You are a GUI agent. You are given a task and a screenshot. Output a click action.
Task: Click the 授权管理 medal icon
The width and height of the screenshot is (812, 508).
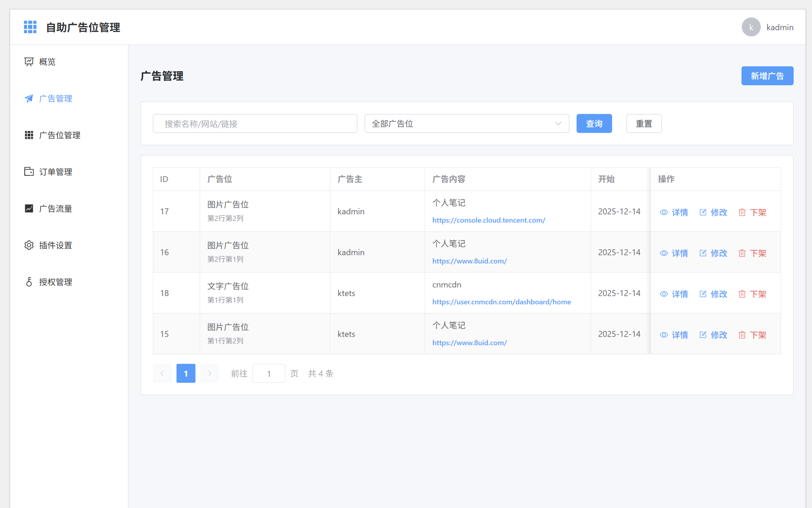[29, 282]
